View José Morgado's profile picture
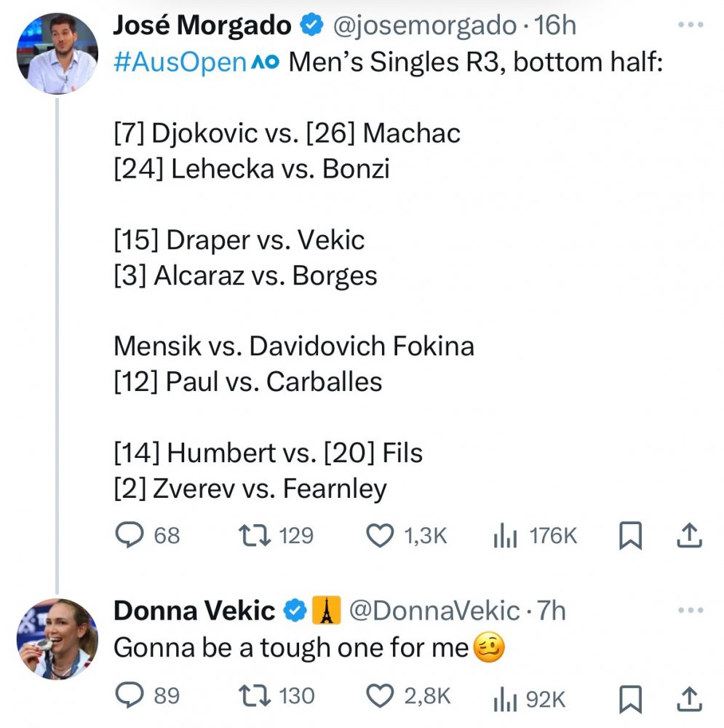Image resolution: width=724 pixels, height=728 pixels. [57, 53]
